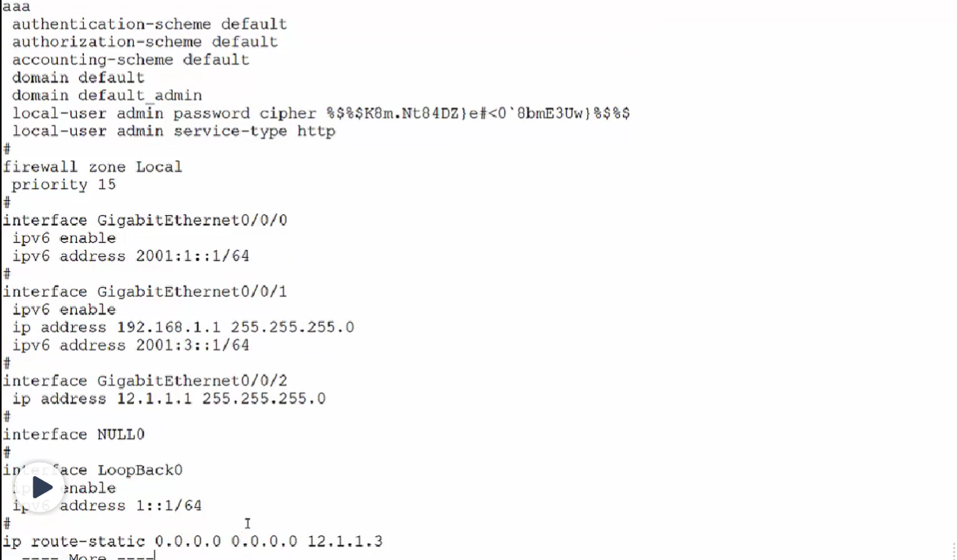Click the priority 15 line under firewall zone

[x=55, y=184]
